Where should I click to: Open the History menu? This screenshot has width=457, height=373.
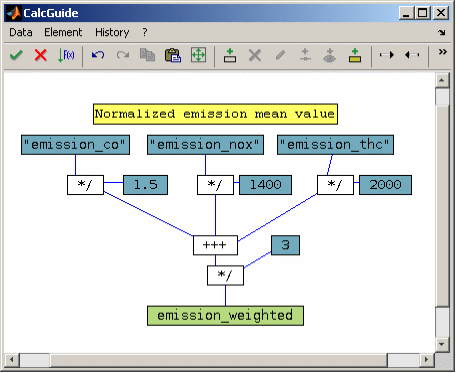pos(112,32)
